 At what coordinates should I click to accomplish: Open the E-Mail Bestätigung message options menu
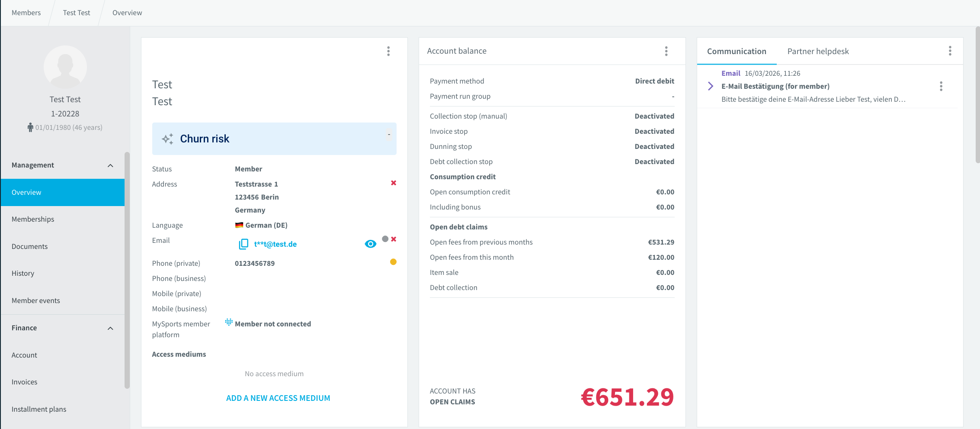941,86
